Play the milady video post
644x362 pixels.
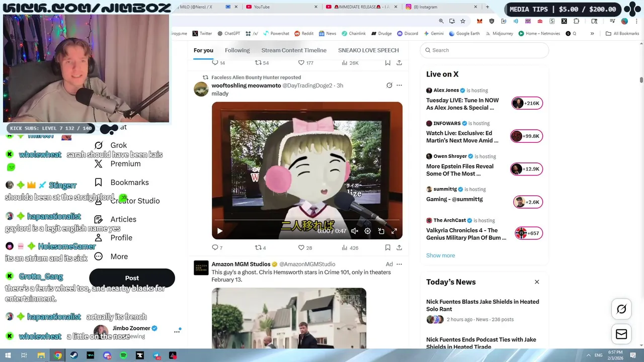[220, 231]
